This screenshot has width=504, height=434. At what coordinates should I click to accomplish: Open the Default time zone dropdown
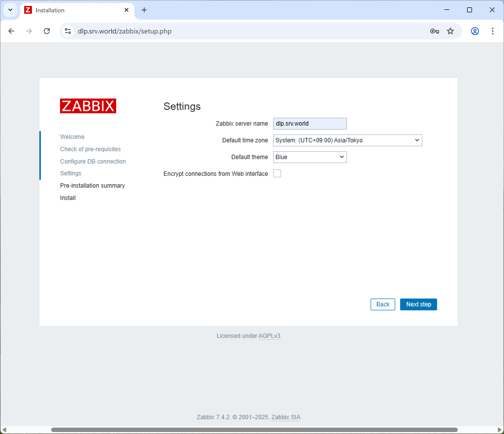[347, 140]
